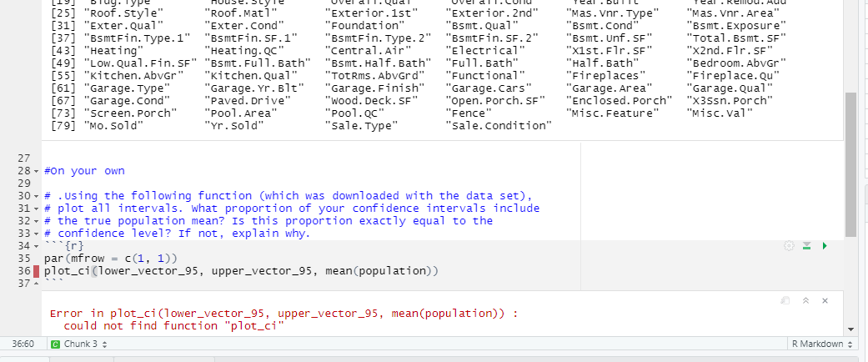Click line number 35 in the gutter

[23, 259]
